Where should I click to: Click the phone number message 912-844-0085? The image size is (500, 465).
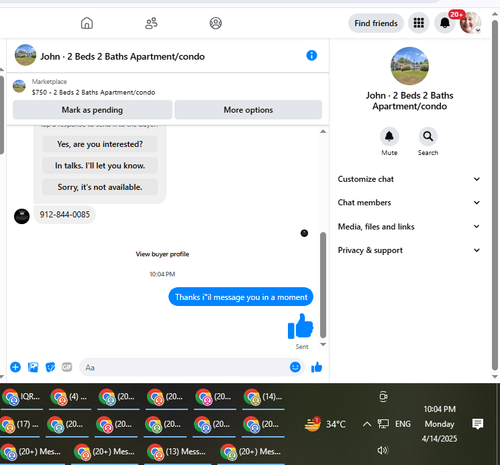point(65,214)
